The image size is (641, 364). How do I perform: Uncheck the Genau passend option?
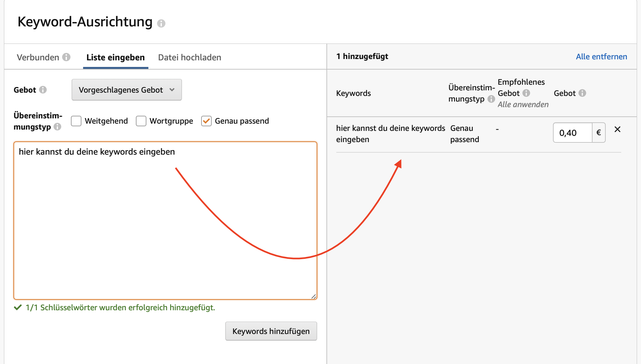pos(206,121)
